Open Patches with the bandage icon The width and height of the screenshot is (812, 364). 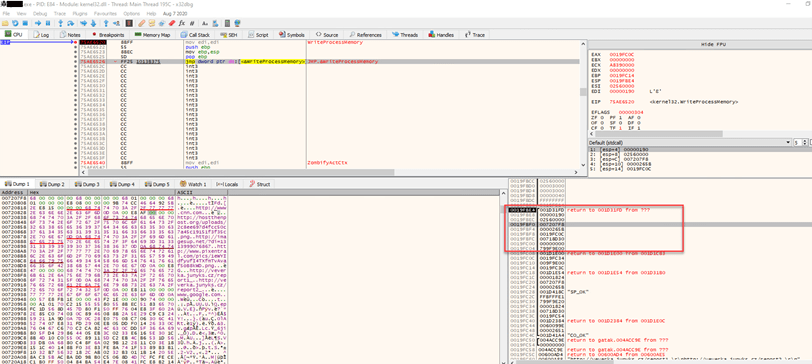(141, 23)
